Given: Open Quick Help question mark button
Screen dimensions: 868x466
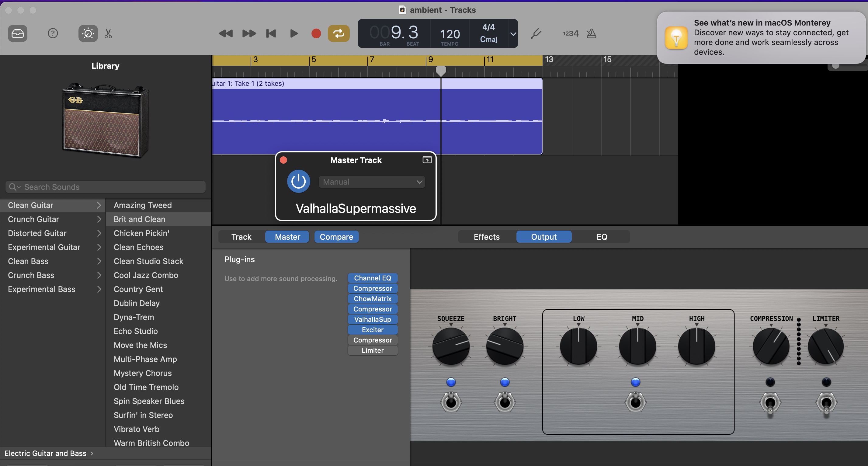Looking at the screenshot, I should [x=53, y=33].
